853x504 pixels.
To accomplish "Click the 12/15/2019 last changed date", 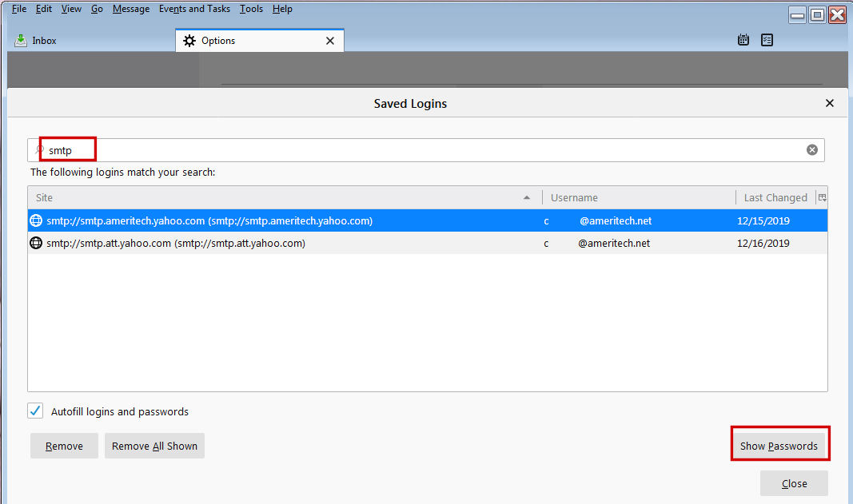I will point(763,220).
